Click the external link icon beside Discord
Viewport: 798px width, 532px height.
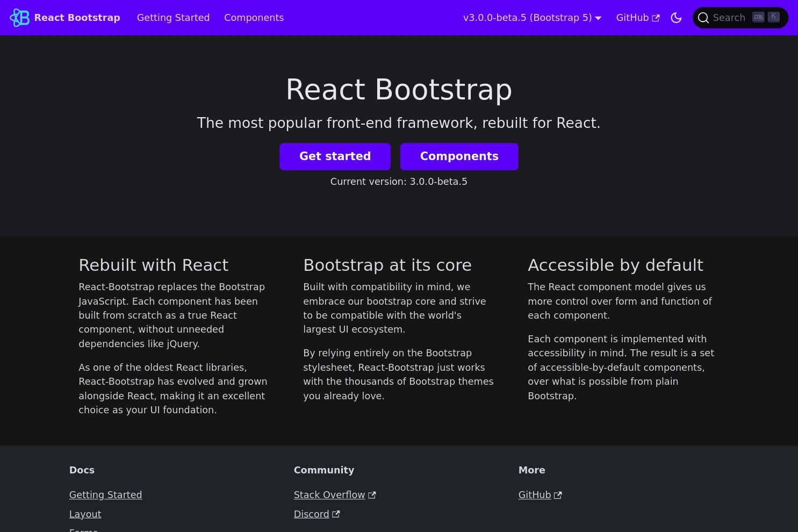click(336, 514)
